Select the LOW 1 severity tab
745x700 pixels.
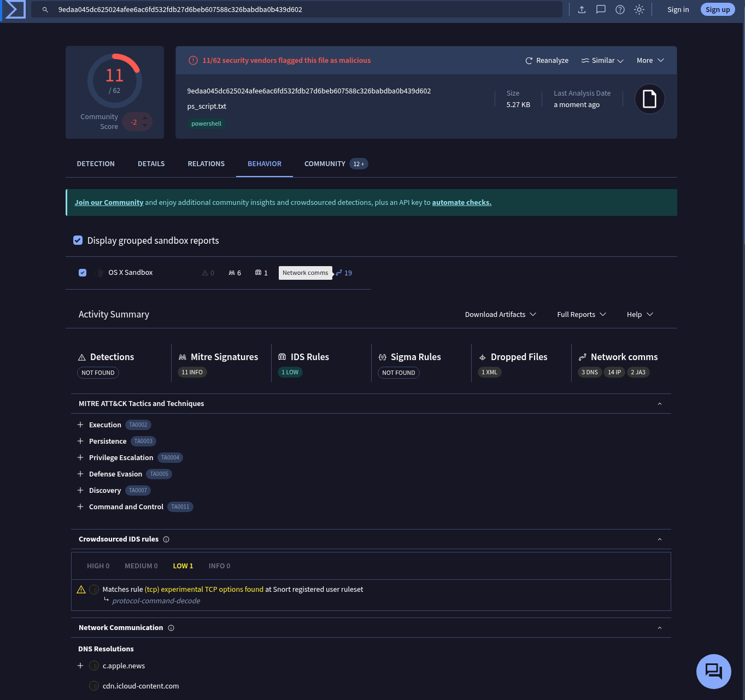(x=183, y=566)
